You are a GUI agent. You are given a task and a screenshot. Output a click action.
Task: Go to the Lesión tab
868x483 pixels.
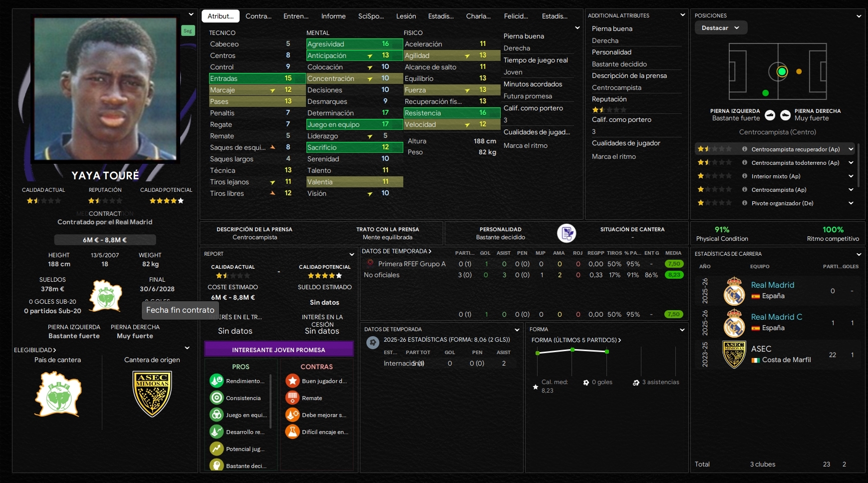pyautogui.click(x=406, y=16)
